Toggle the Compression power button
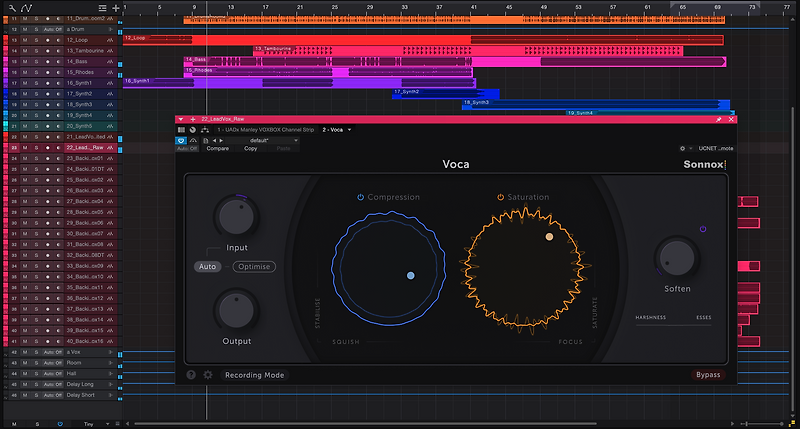The image size is (800, 429). coord(361,197)
